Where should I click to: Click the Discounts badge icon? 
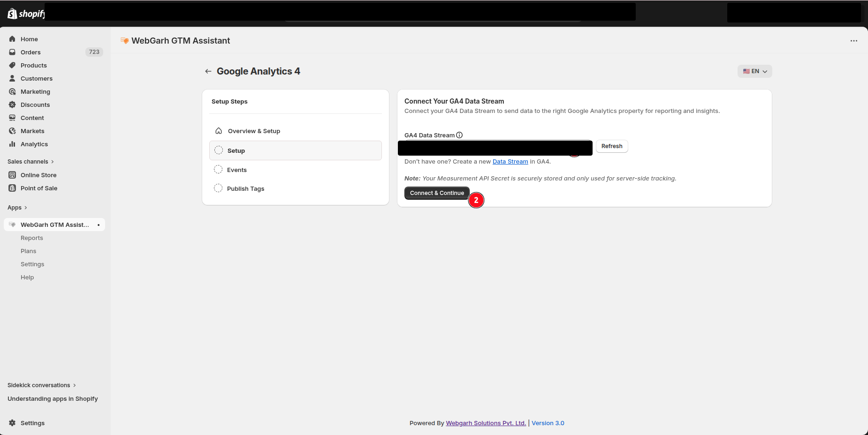click(12, 105)
